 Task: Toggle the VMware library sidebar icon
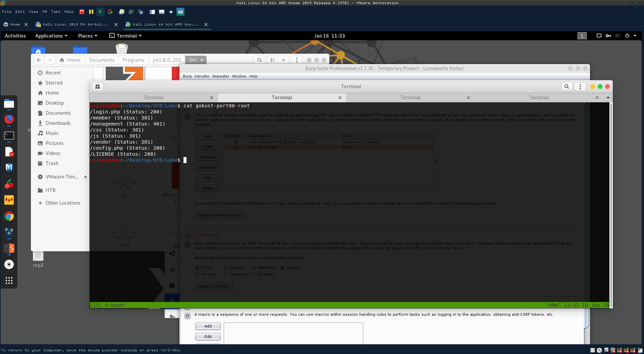pos(152,12)
